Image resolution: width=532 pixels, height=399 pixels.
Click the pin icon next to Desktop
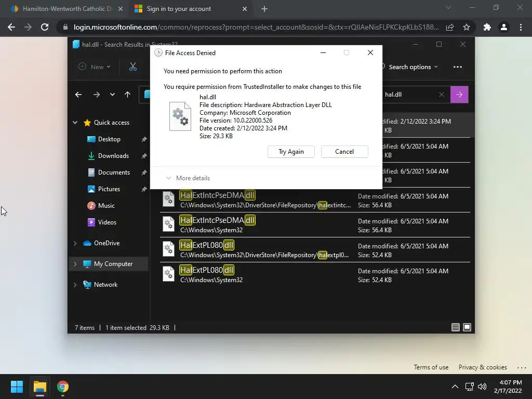144,139
